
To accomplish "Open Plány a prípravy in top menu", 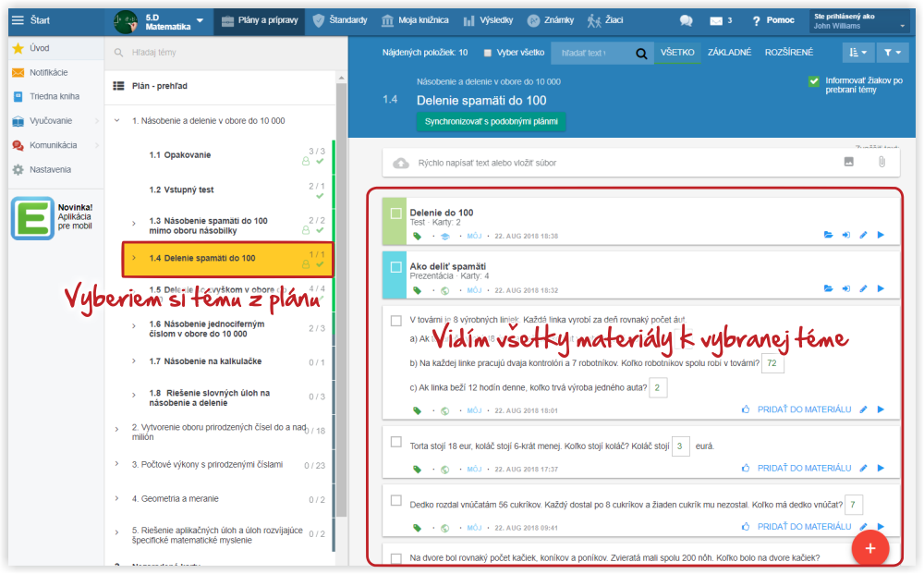I will click(x=260, y=21).
